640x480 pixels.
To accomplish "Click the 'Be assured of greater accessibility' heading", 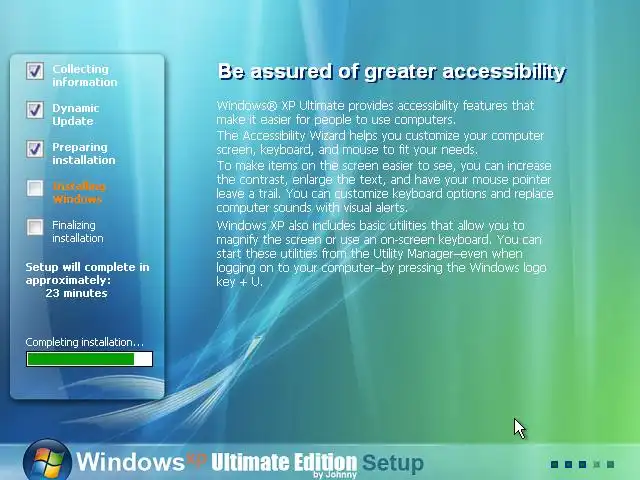I will pyautogui.click(x=392, y=72).
